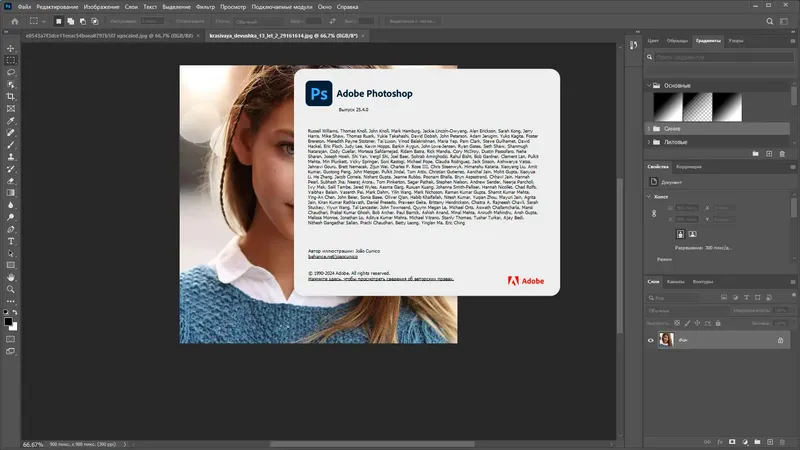Expand the Синие gradient group
Screen dimensions: 800x450
click(649, 129)
